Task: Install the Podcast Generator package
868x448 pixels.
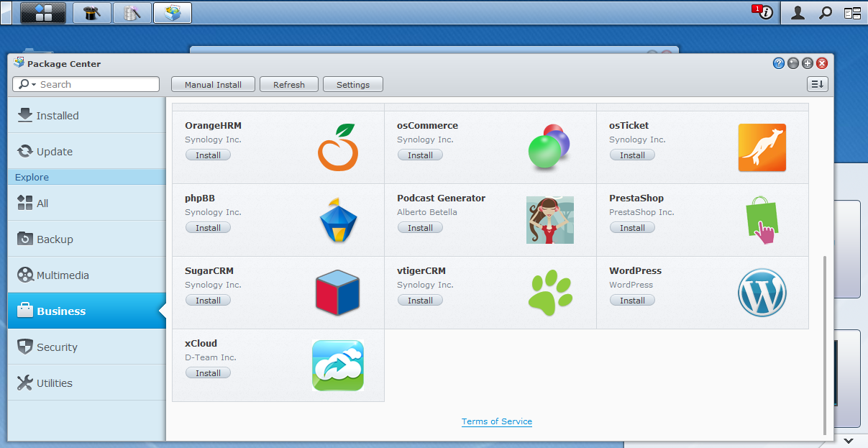Action: point(420,228)
